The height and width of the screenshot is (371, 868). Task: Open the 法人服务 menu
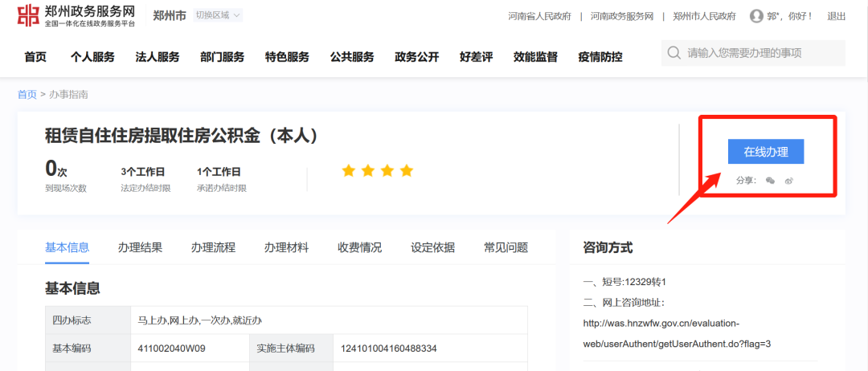click(158, 57)
